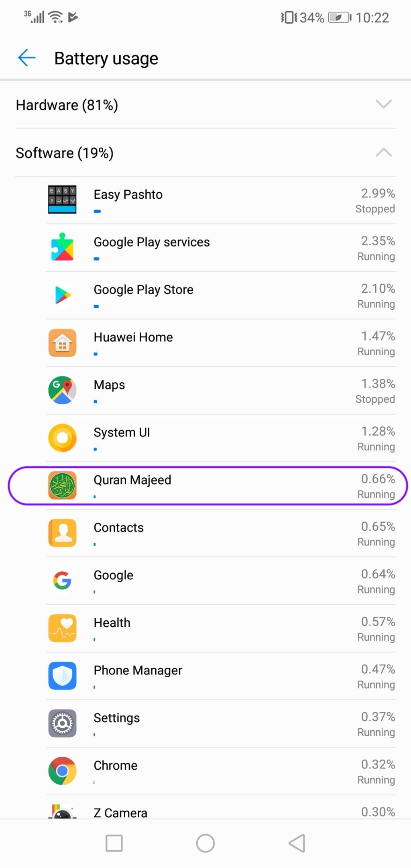Viewport: 411px width, 868px height.
Task: Tap the back arrow next to Battery usage
Action: coord(26,58)
